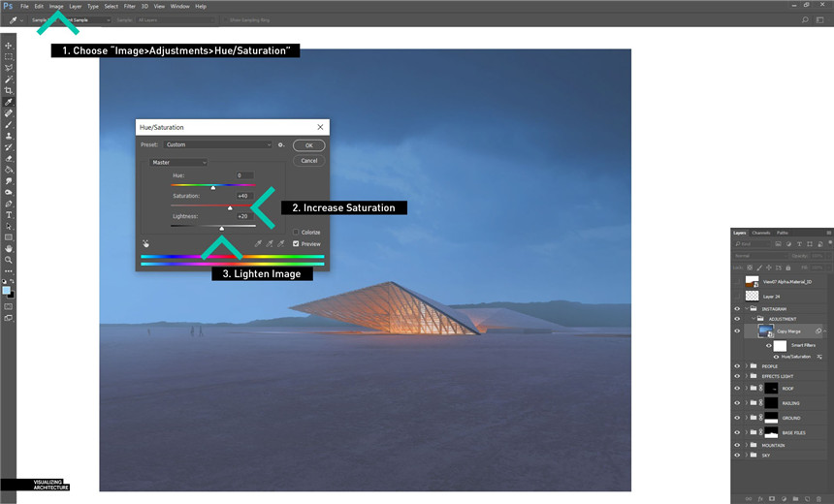Click the Saturation slider handle
Image resolution: width=834 pixels, height=504 pixels.
pos(230,207)
